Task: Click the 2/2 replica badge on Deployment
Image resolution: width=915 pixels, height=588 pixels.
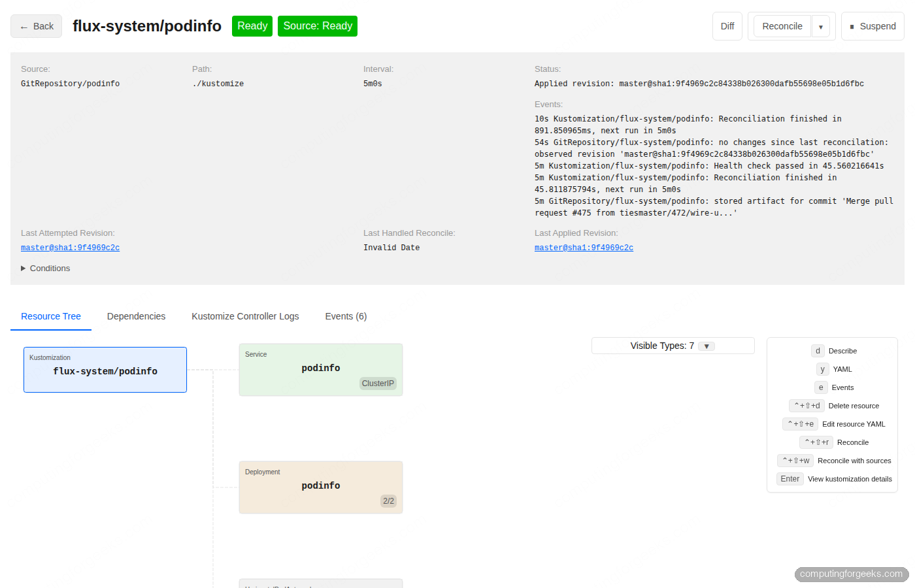Action: 388,501
